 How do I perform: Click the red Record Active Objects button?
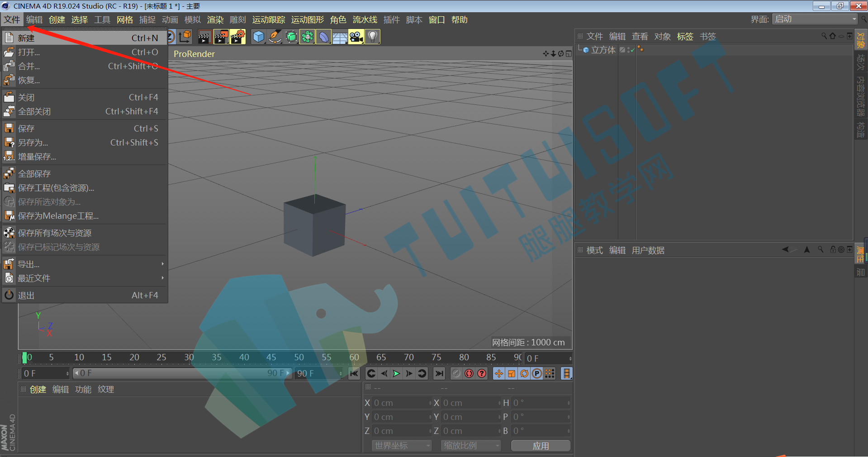[x=469, y=373]
